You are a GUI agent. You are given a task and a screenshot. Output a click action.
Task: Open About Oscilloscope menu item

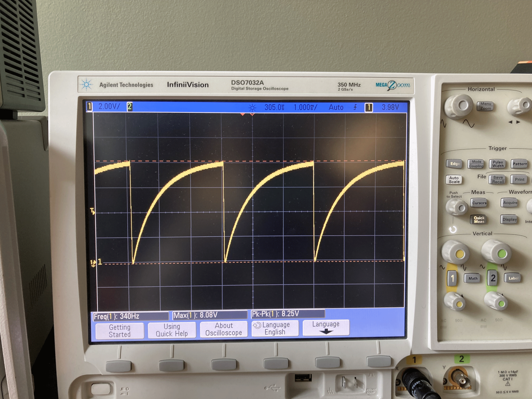[224, 329]
